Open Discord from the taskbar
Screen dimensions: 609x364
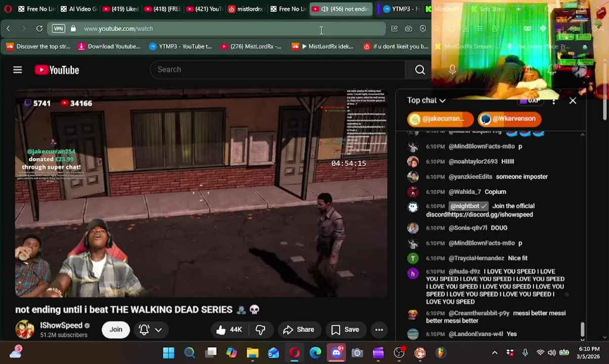pyautogui.click(x=336, y=353)
